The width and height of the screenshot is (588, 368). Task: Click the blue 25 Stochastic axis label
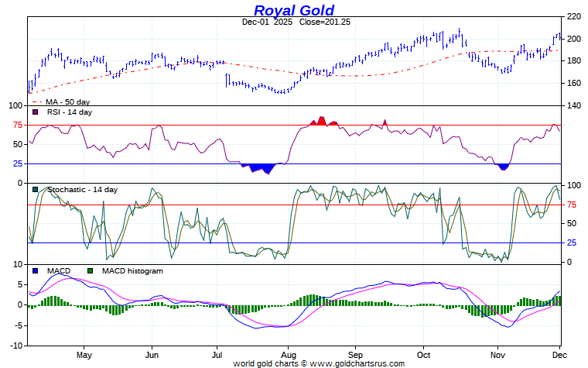(x=572, y=243)
